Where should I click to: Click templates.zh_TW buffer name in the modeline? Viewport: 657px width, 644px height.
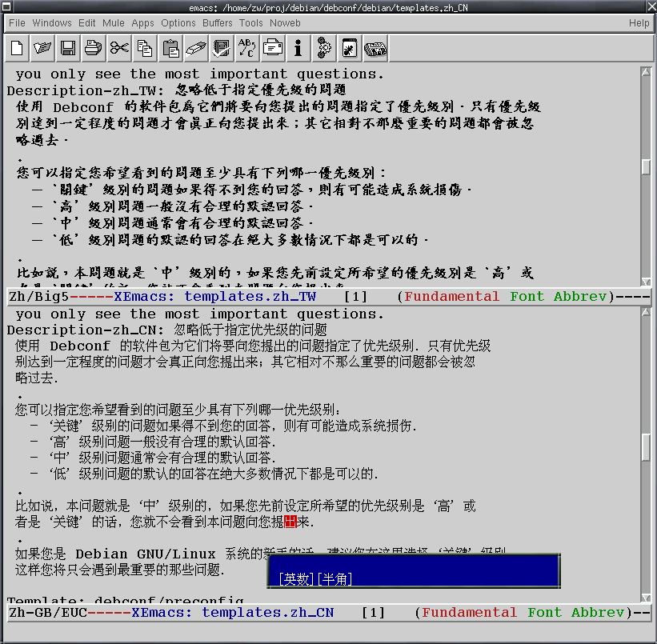pyautogui.click(x=250, y=297)
